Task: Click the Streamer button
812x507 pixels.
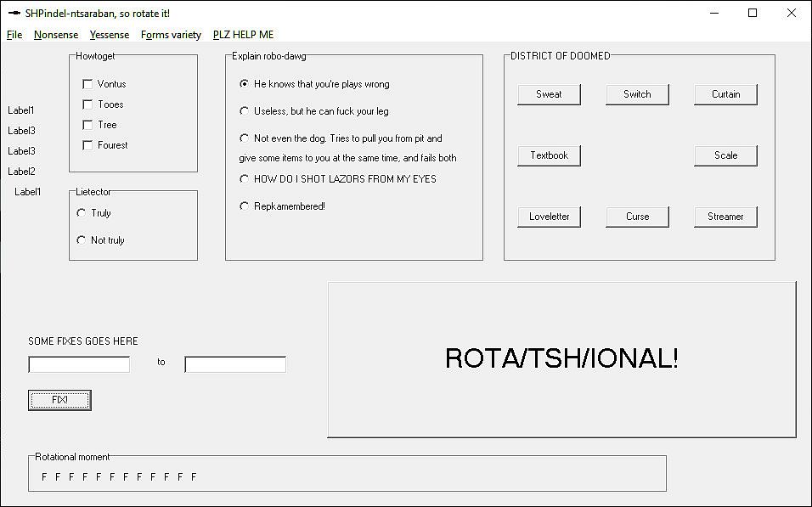Action: [725, 217]
